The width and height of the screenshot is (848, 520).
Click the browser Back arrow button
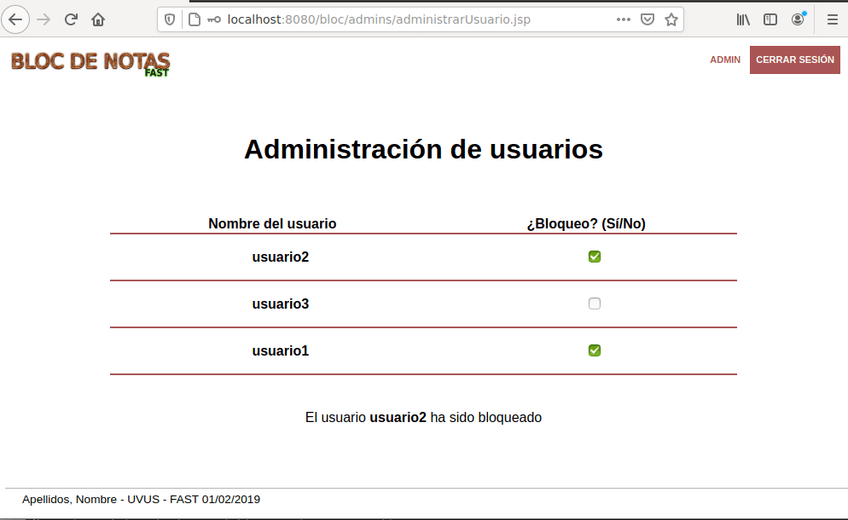point(15,19)
